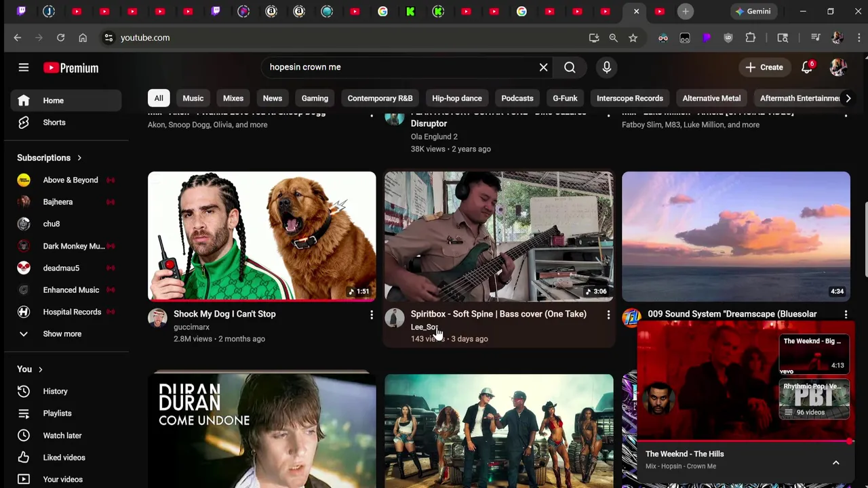The image size is (868, 488).
Task: Open the 009 Sound System Dreamscape thumbnail
Action: pyautogui.click(x=736, y=236)
